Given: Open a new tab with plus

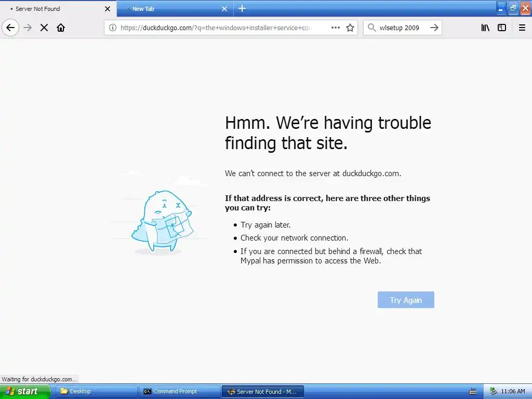Looking at the screenshot, I should click(x=242, y=8).
